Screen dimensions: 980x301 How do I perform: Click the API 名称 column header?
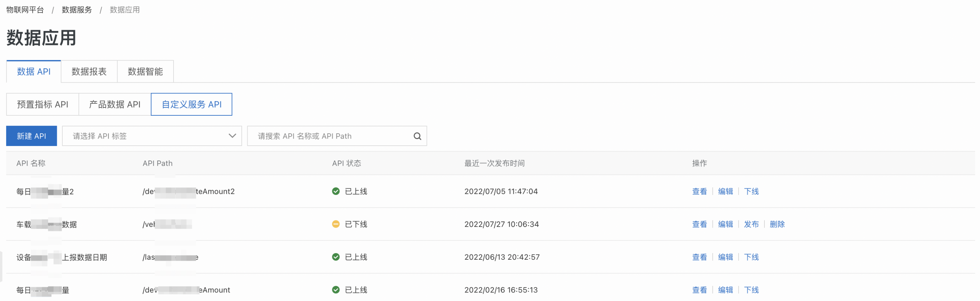[x=31, y=163]
